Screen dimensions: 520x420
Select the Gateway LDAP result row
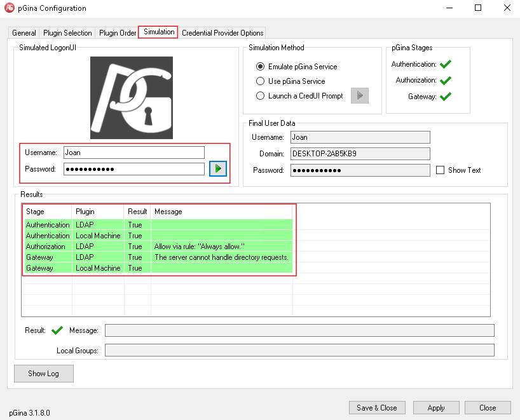[158, 257]
